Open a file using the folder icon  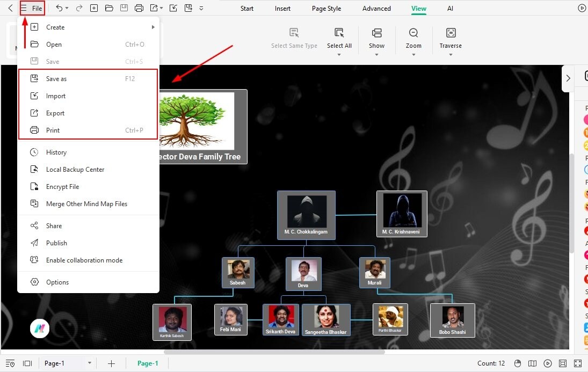pos(109,8)
